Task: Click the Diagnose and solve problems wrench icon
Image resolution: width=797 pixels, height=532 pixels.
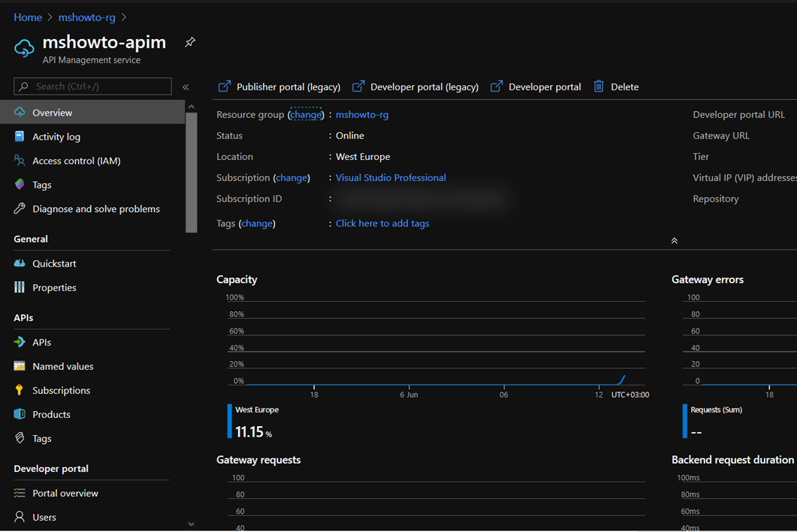Action: (20, 209)
